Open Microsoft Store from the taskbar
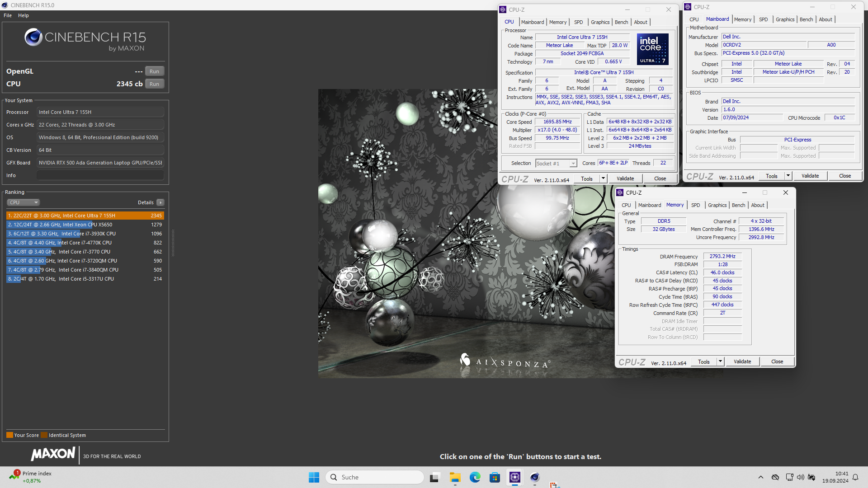Screen dimensions: 868x488 point(495,477)
